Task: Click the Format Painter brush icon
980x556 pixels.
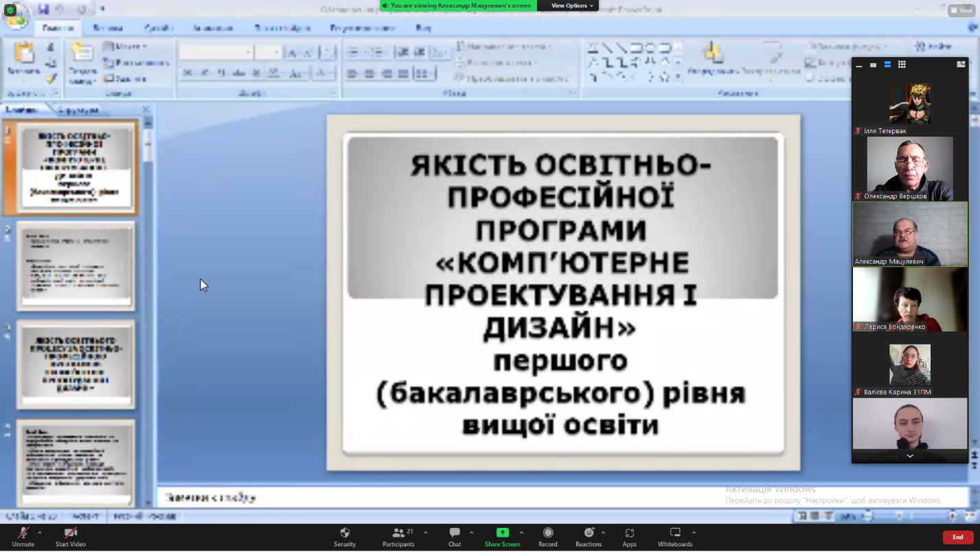Action: 51,78
